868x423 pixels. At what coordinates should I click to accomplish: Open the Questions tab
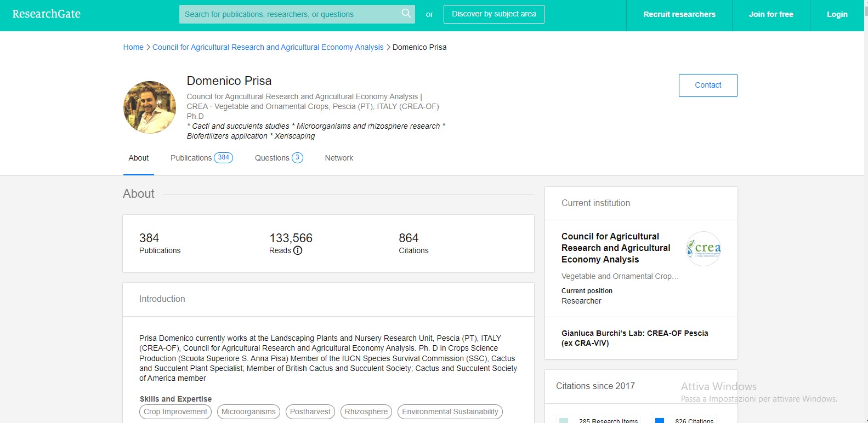click(x=278, y=158)
